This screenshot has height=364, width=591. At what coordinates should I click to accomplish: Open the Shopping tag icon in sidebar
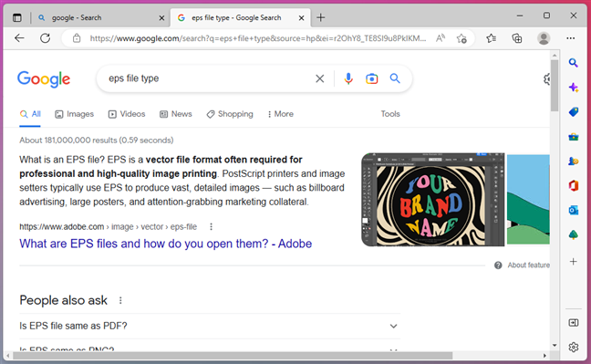pyautogui.click(x=574, y=112)
